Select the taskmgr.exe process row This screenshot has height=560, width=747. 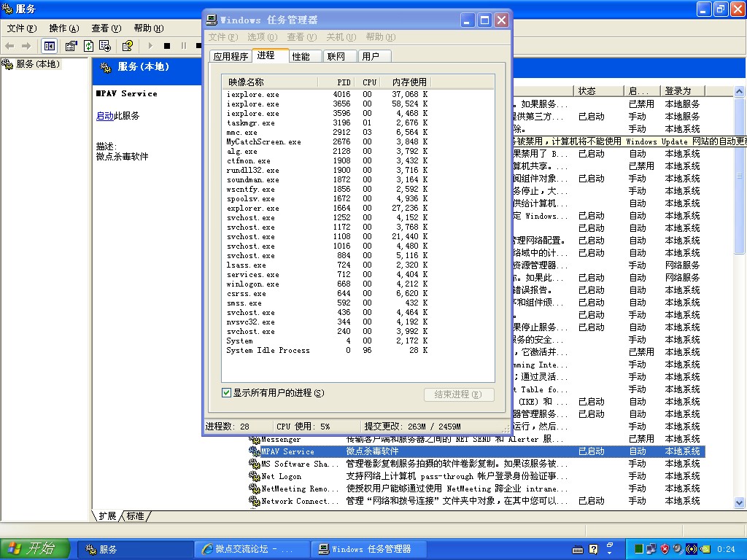tap(327, 122)
